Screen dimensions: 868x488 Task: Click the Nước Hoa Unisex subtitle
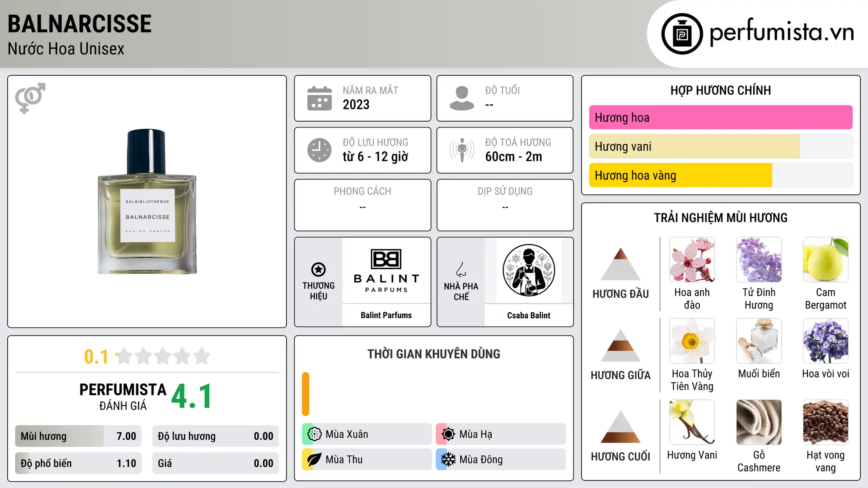tap(66, 49)
